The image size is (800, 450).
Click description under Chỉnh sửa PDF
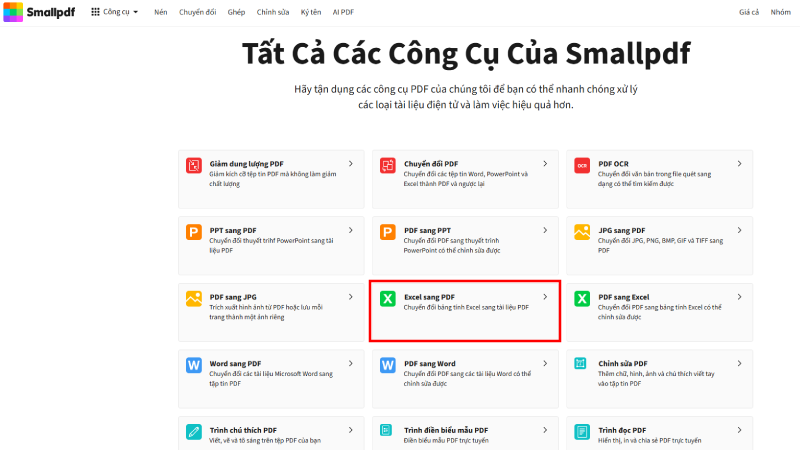coord(656,379)
